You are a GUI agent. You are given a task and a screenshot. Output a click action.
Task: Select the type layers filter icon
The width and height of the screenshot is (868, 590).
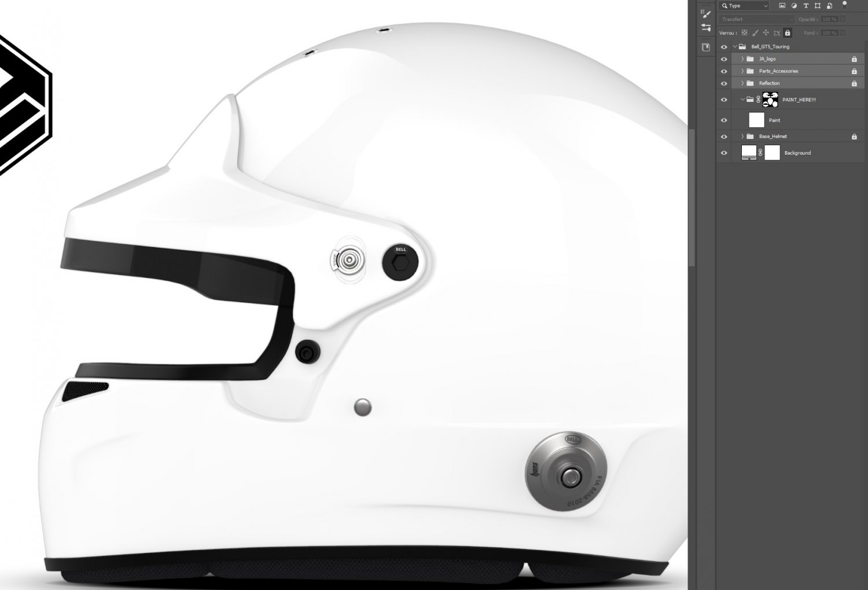[806, 5]
